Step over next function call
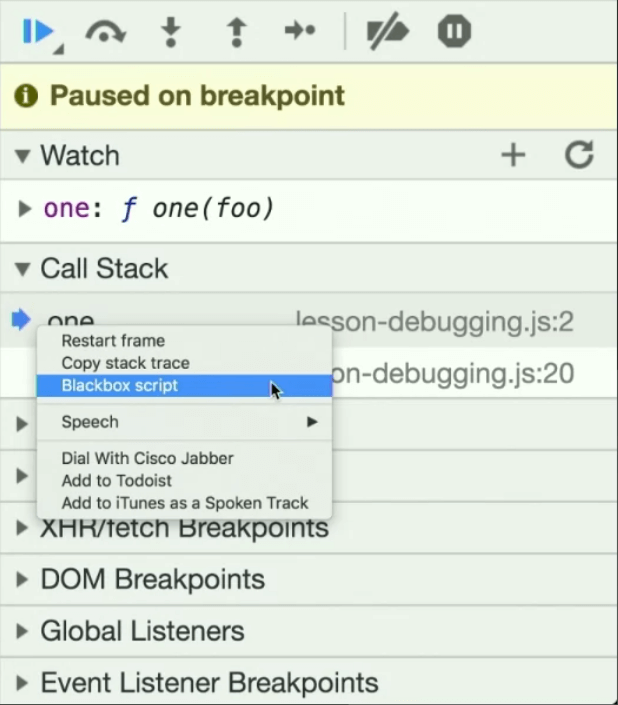 coord(105,32)
